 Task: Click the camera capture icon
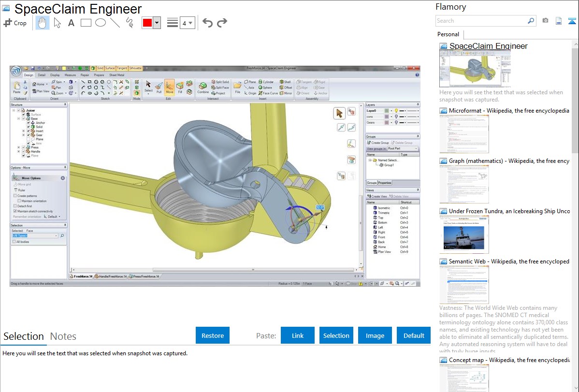[545, 21]
